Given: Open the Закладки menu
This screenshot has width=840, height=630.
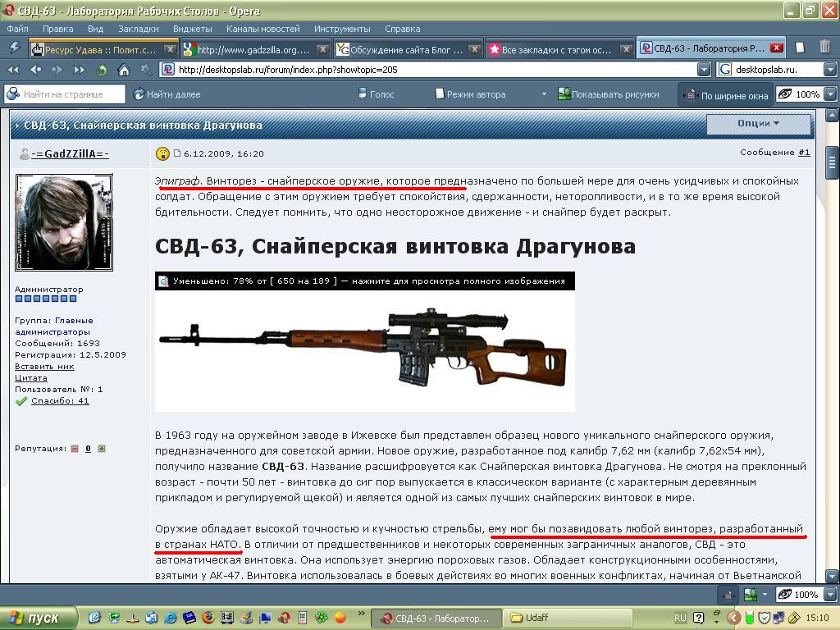Looking at the screenshot, I should click(x=138, y=29).
